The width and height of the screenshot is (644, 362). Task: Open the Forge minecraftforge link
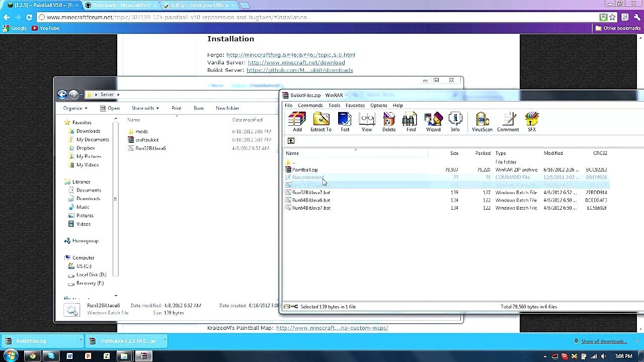click(x=291, y=55)
